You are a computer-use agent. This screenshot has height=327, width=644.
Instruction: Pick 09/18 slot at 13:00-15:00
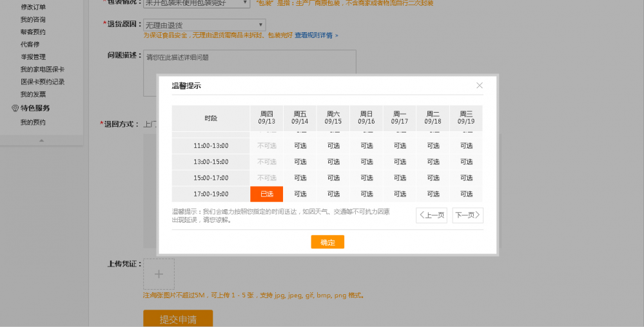433,162
